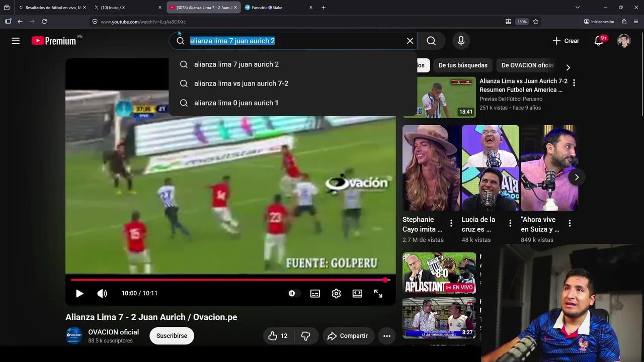The height and width of the screenshot is (362, 644).
Task: Switch to theater mode button
Action: (x=357, y=294)
